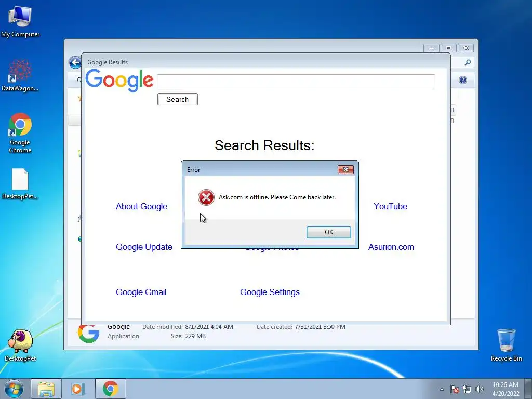Open the Action Center flag icon
The height and width of the screenshot is (399, 532).
click(x=455, y=389)
